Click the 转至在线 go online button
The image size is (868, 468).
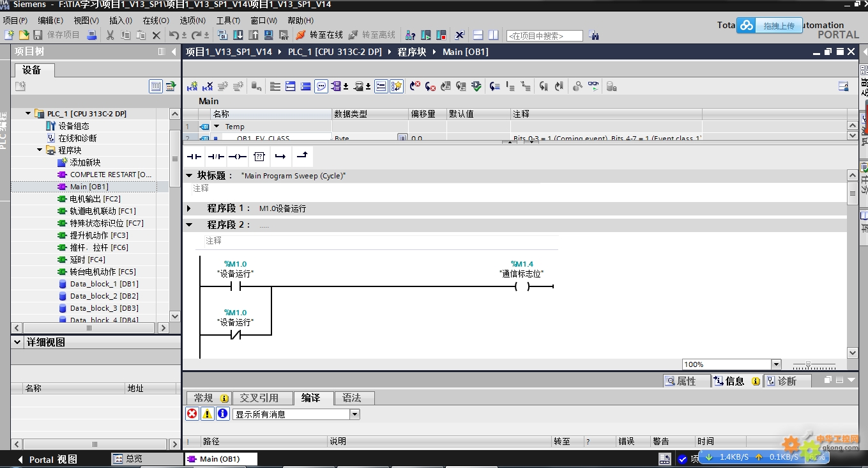[x=319, y=35]
